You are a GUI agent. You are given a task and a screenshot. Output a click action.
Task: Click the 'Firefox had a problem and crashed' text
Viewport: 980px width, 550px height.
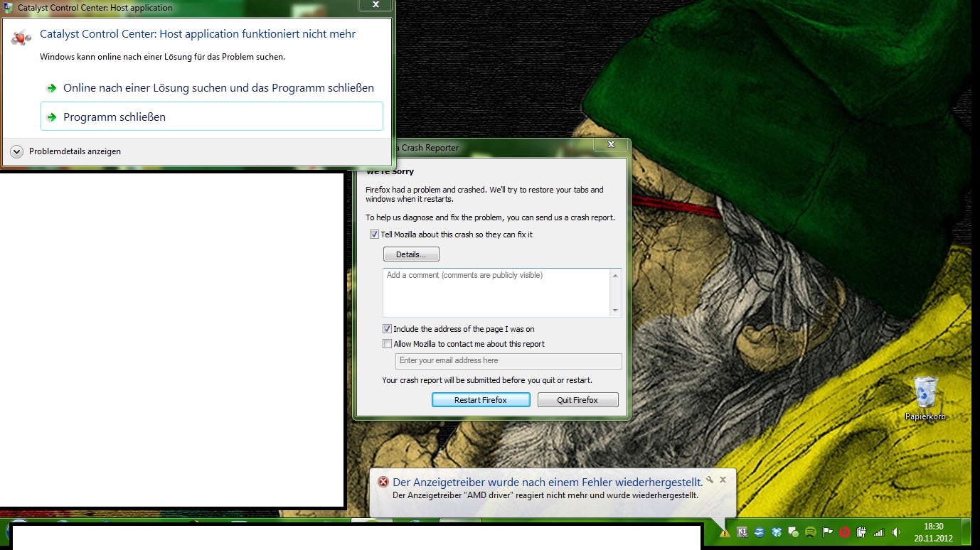(484, 195)
